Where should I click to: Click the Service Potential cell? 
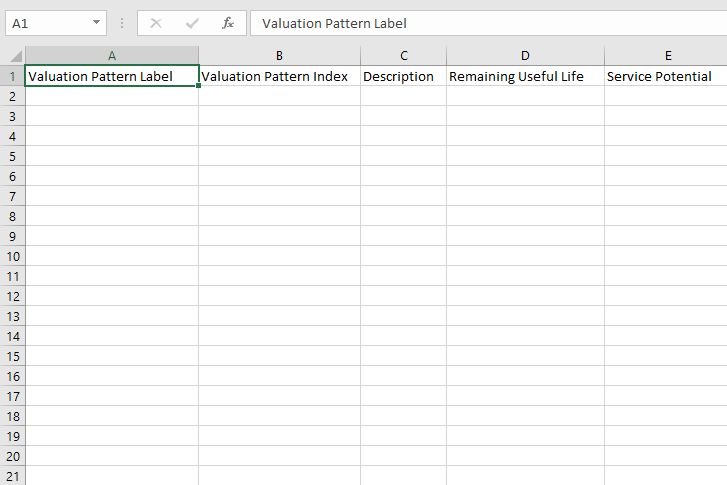(666, 76)
